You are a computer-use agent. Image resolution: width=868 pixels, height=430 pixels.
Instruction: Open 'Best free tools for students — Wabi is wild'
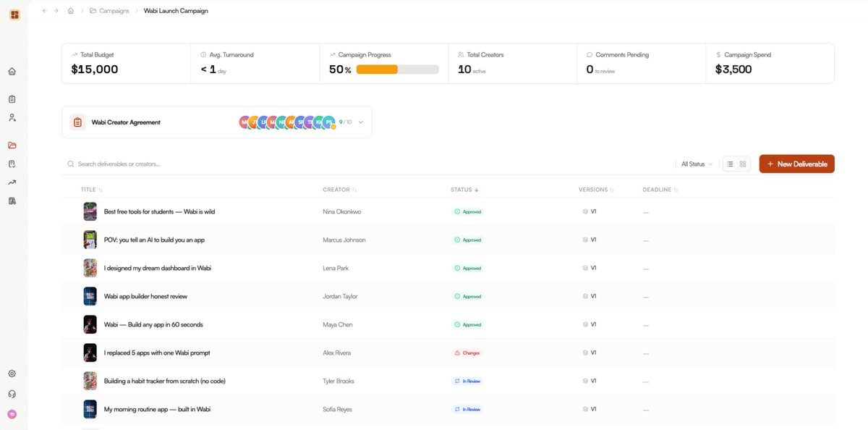(159, 212)
